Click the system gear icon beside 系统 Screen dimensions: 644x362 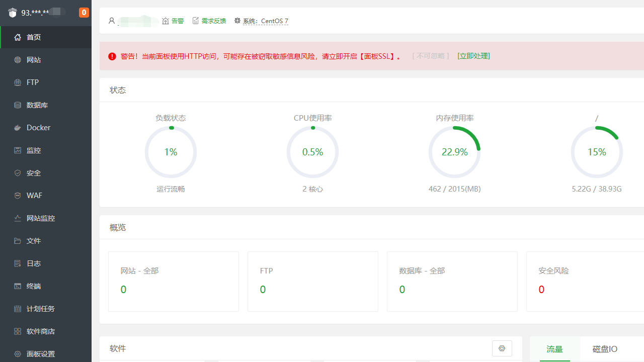(x=237, y=21)
